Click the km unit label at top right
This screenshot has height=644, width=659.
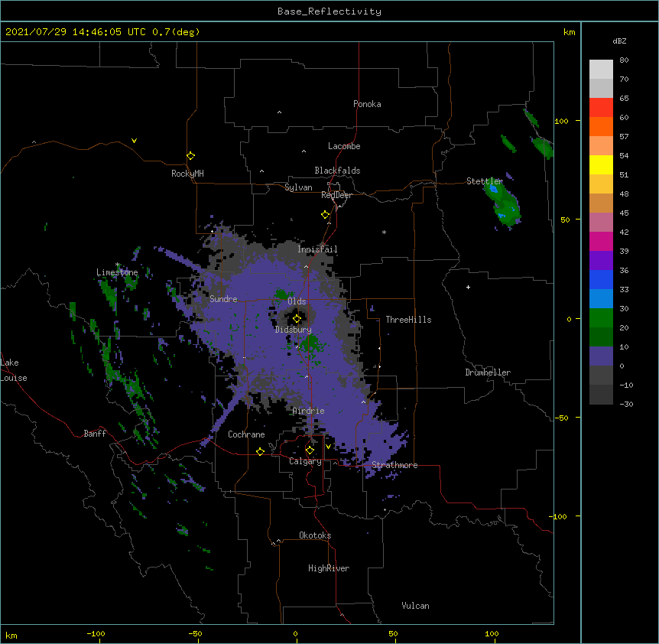(569, 32)
